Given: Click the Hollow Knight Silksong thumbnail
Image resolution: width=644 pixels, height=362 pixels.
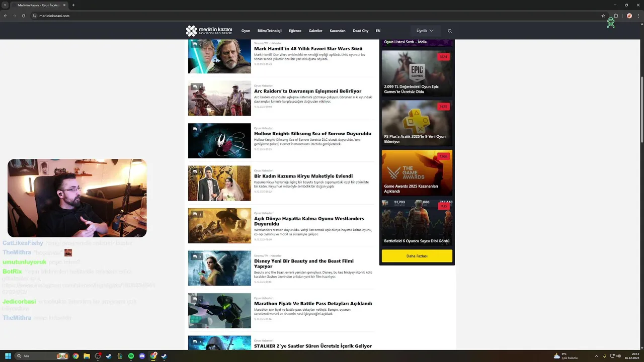Looking at the screenshot, I should [219, 141].
